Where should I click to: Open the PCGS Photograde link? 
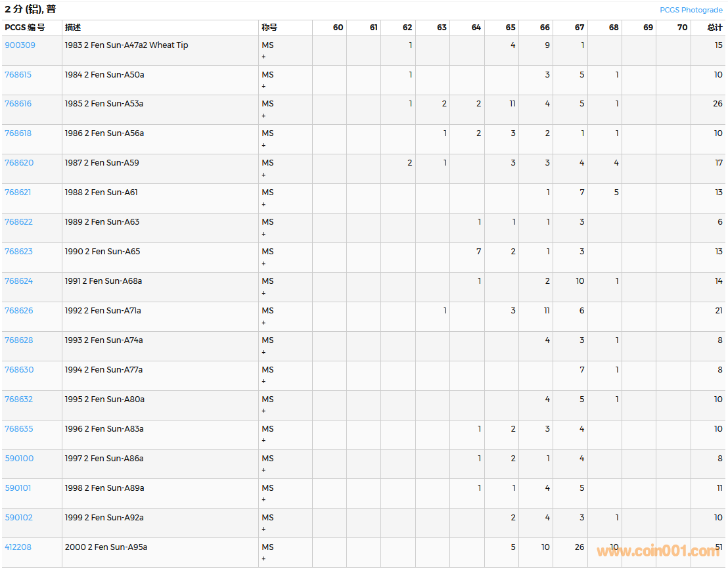691,10
